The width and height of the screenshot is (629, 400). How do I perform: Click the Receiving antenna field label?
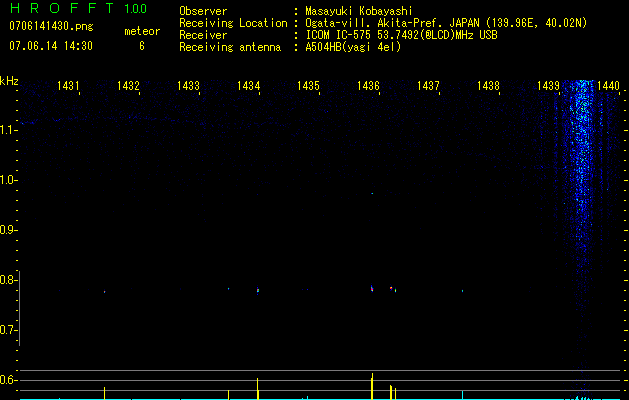point(230,47)
